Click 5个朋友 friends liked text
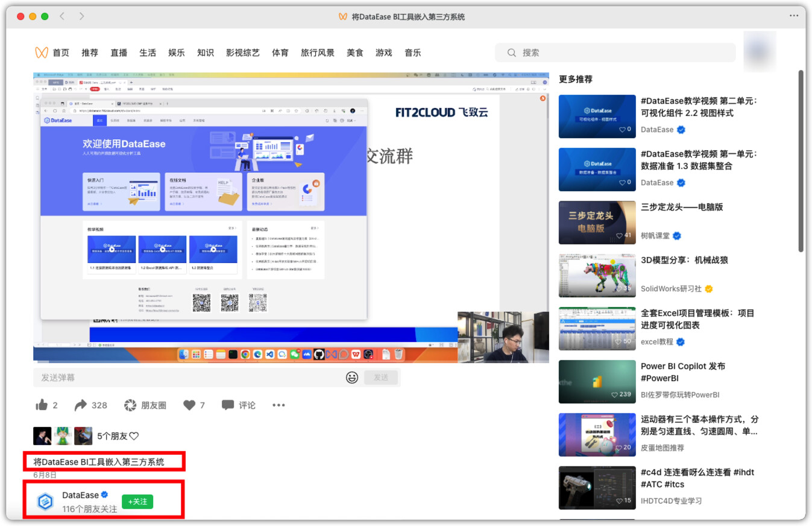Image resolution: width=812 pixels, height=526 pixels. pyautogui.click(x=118, y=436)
